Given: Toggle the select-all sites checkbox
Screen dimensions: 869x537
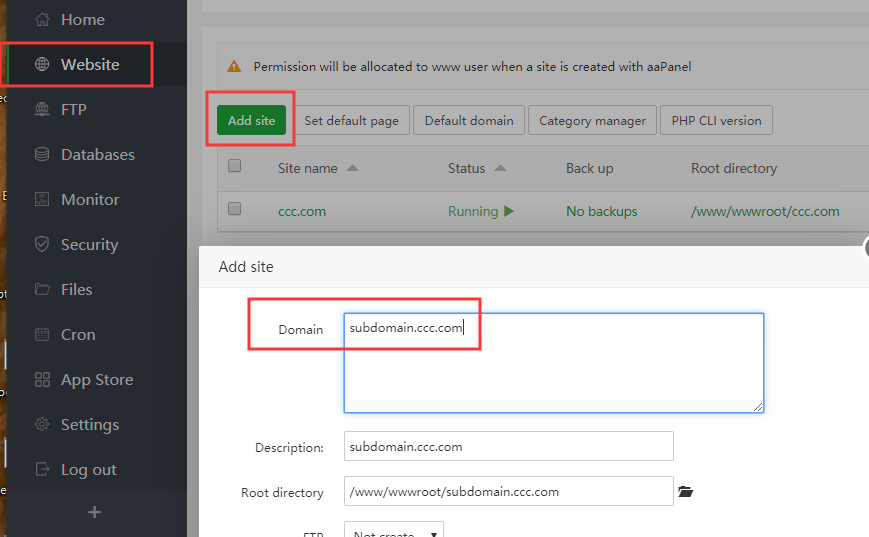Looking at the screenshot, I should (235, 167).
